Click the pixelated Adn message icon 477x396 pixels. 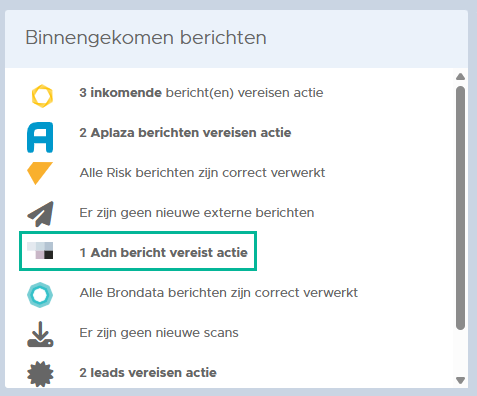(40, 251)
